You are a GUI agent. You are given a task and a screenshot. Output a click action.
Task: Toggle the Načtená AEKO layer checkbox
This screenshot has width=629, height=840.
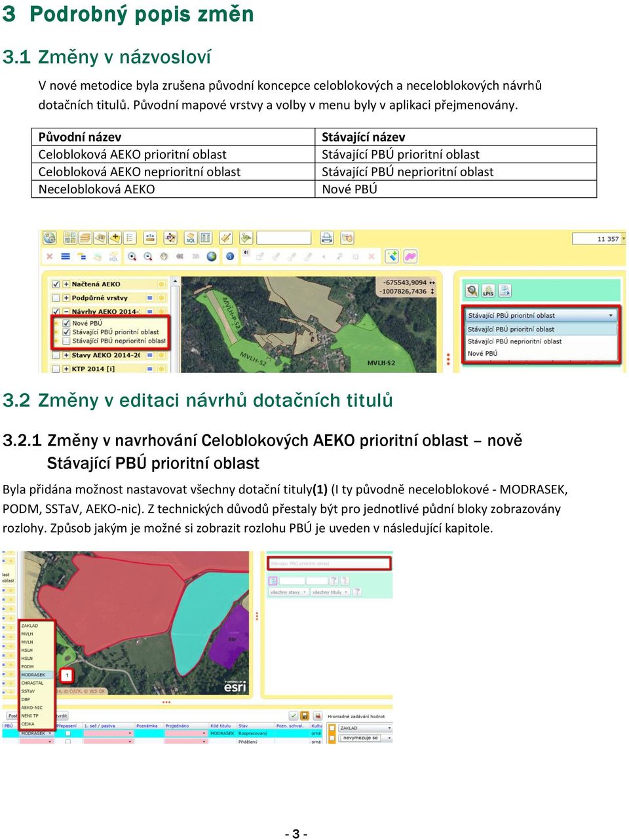[x=56, y=284]
